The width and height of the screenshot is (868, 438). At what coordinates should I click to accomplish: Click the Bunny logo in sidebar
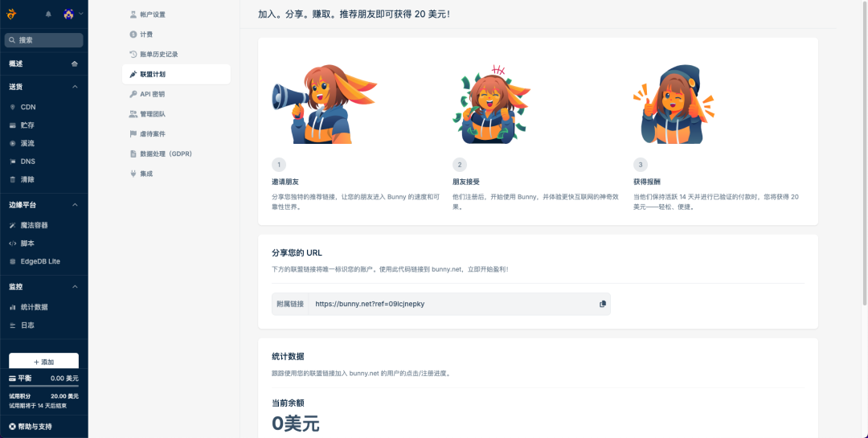(11, 14)
